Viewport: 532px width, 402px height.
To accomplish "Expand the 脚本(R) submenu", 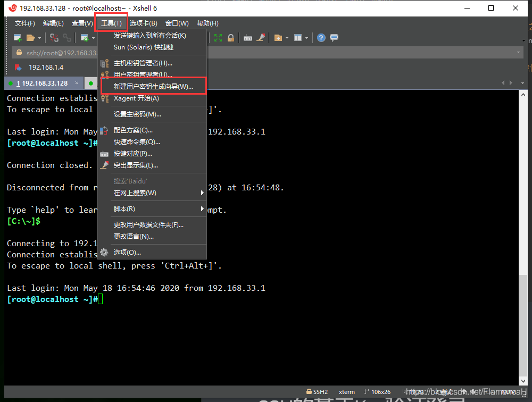I will (x=152, y=209).
